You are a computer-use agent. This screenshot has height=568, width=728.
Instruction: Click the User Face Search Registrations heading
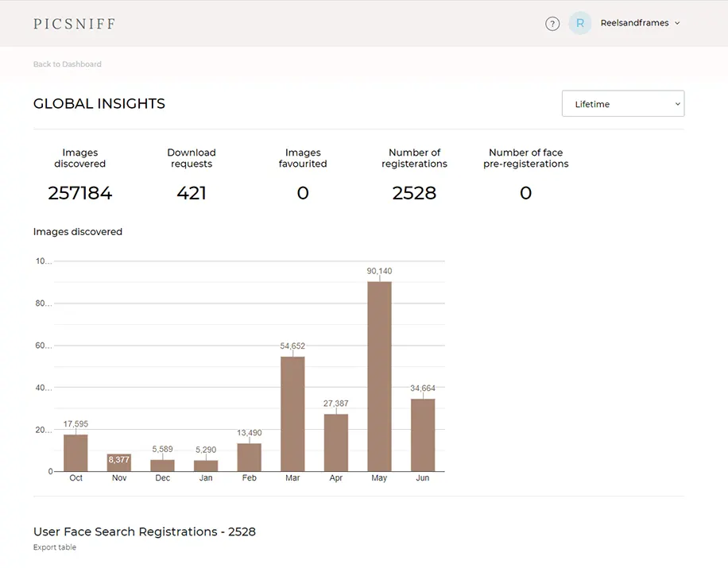point(145,531)
